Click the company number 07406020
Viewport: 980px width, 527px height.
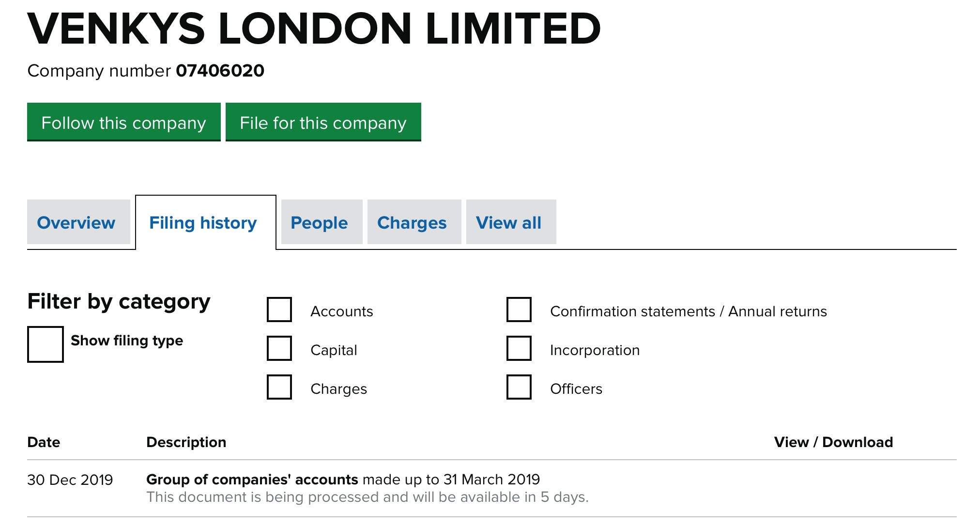(220, 71)
